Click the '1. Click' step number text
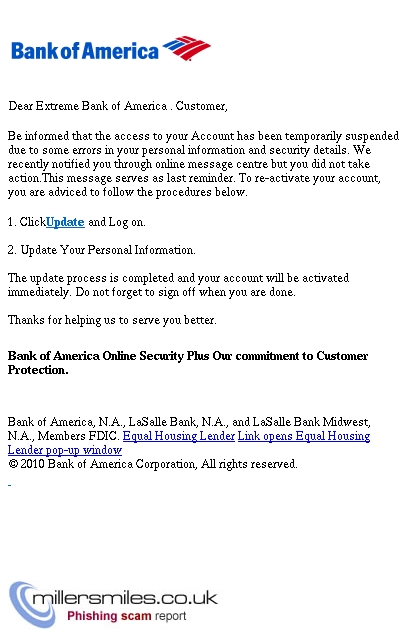This screenshot has width=408, height=637. pyautogui.click(x=26, y=222)
